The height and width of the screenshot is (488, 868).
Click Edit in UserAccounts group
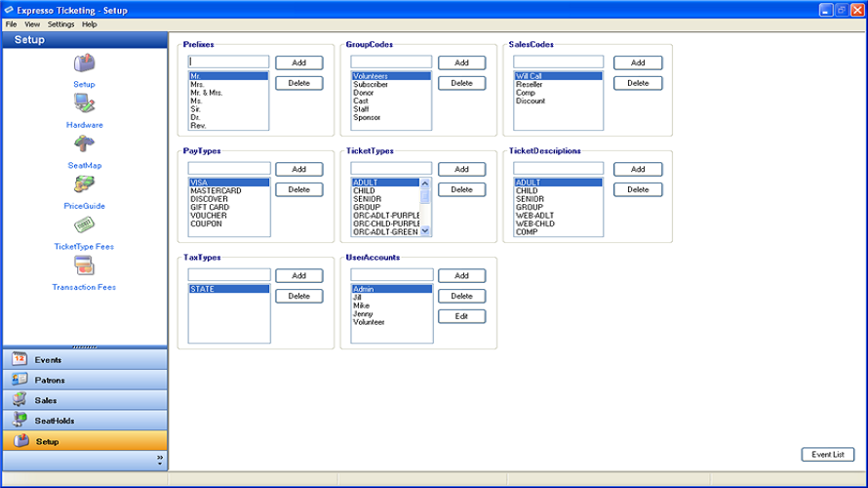(x=461, y=316)
